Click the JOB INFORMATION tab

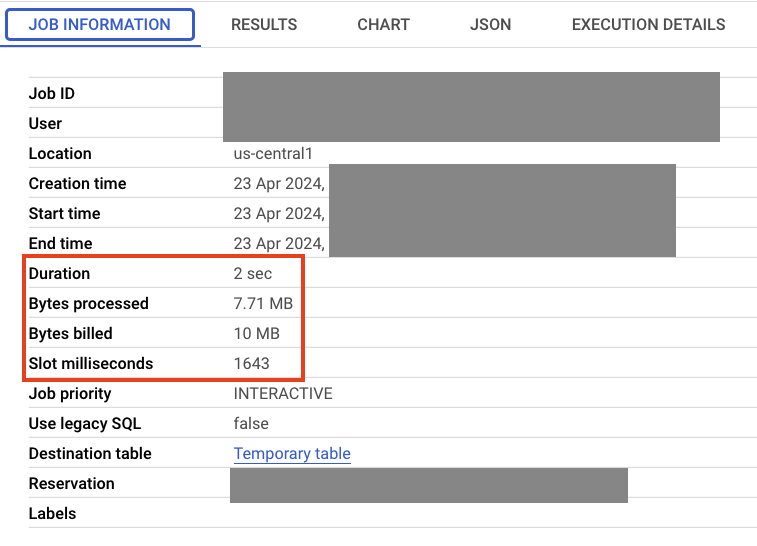[x=99, y=25]
